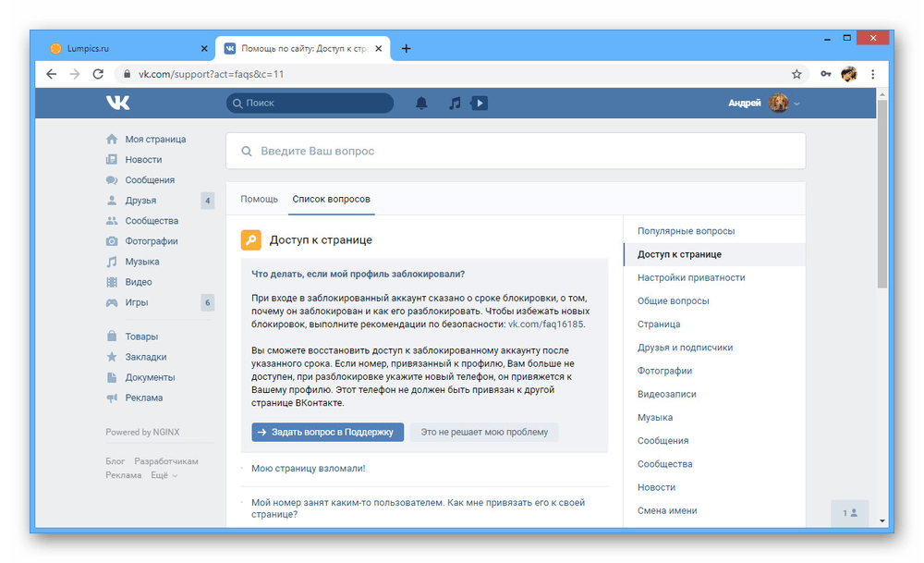
Task: Click the Реклама footer link
Action: [x=123, y=475]
